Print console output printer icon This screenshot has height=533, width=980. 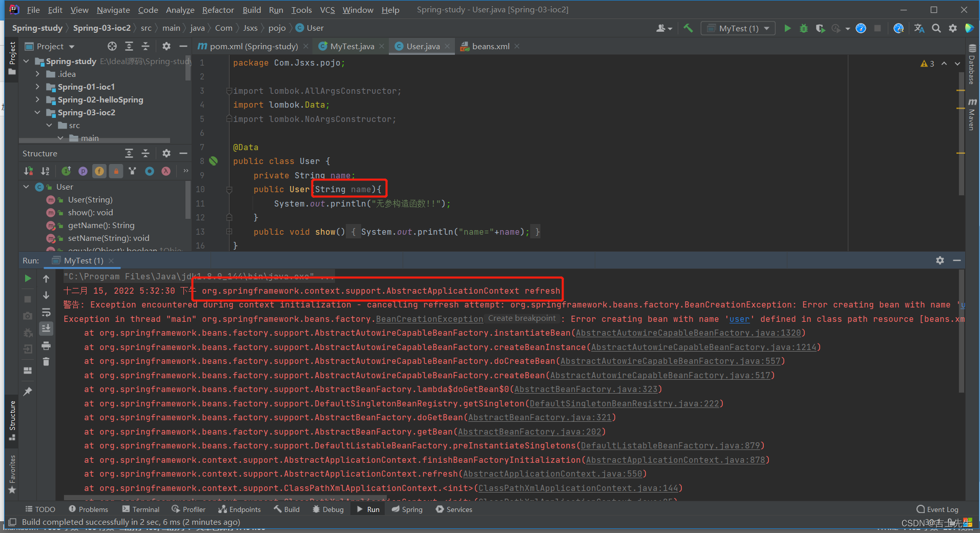tap(46, 345)
